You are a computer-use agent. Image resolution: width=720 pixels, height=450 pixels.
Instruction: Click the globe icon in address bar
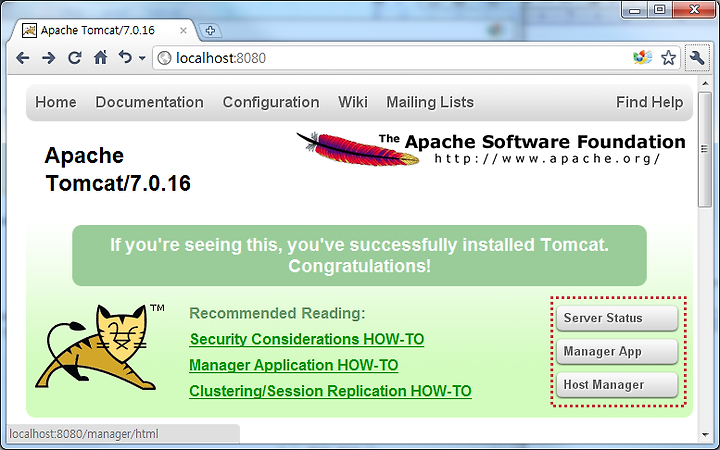click(x=164, y=58)
